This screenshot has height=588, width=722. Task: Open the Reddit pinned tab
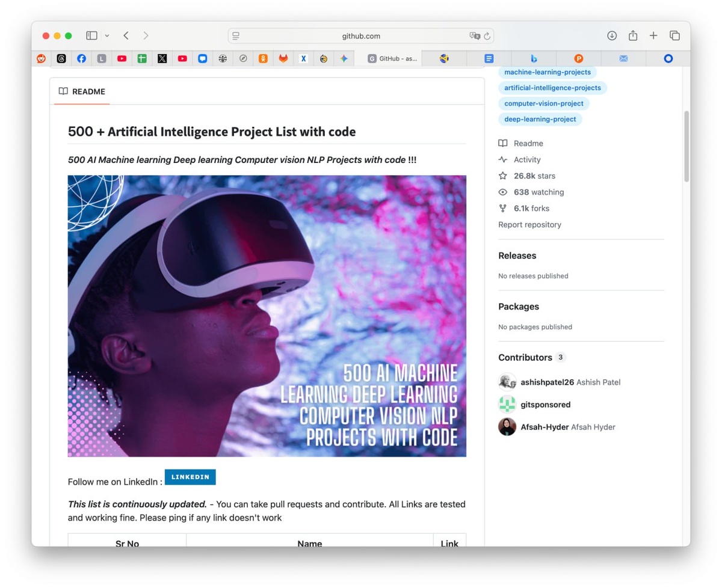click(41, 58)
